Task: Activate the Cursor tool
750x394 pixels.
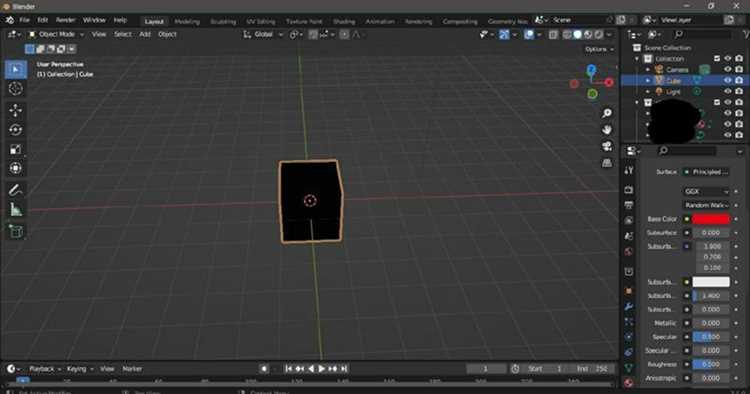Action: [x=15, y=89]
